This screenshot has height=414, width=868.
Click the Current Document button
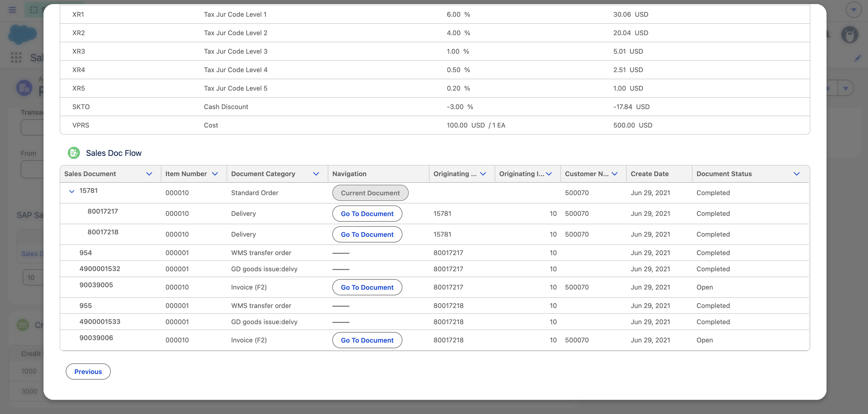(x=370, y=193)
